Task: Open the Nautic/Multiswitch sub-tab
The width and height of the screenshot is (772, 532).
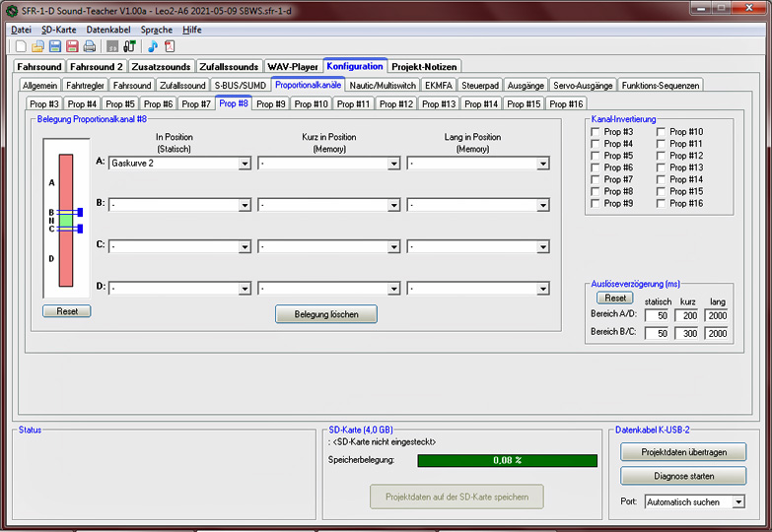Action: (383, 85)
